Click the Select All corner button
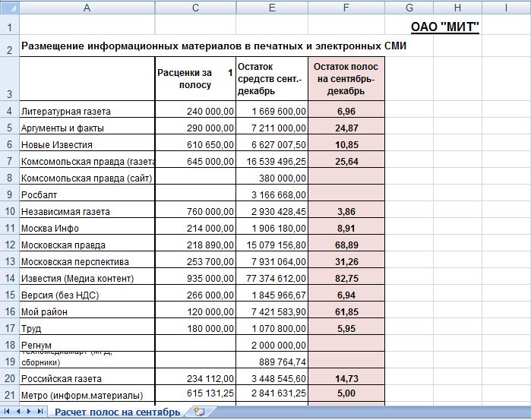 pyautogui.click(x=9, y=8)
